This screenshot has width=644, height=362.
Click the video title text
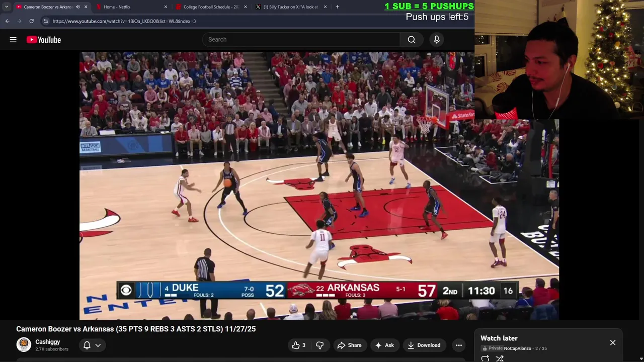[x=136, y=329]
